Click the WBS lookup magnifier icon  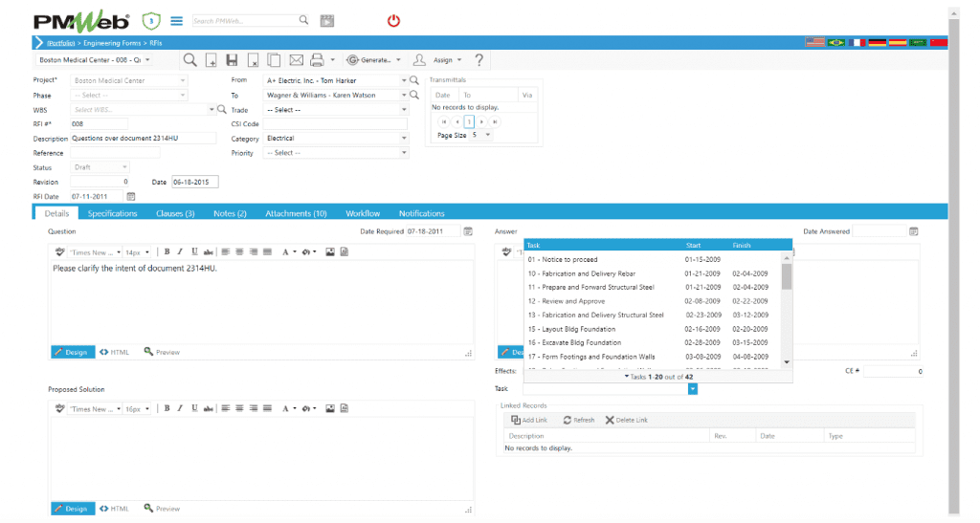pos(222,109)
